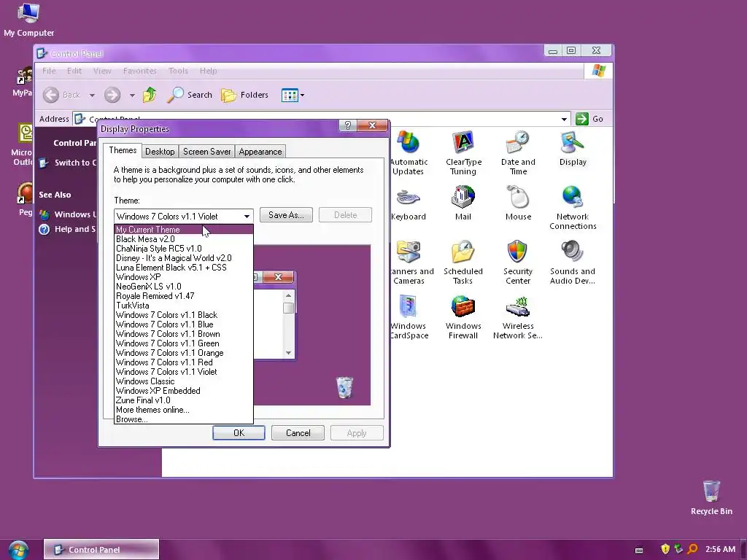
Task: Open Network Connections applet
Action: click(x=573, y=208)
